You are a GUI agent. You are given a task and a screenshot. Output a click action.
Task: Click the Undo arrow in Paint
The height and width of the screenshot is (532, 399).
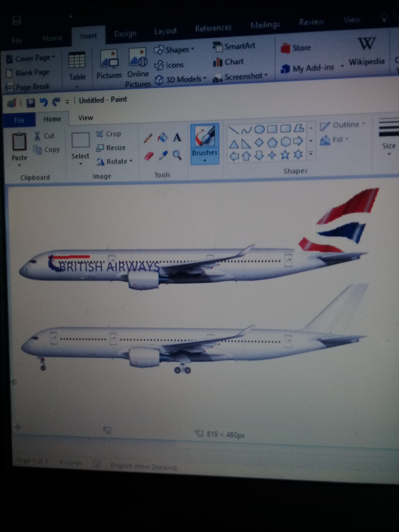pos(44,103)
